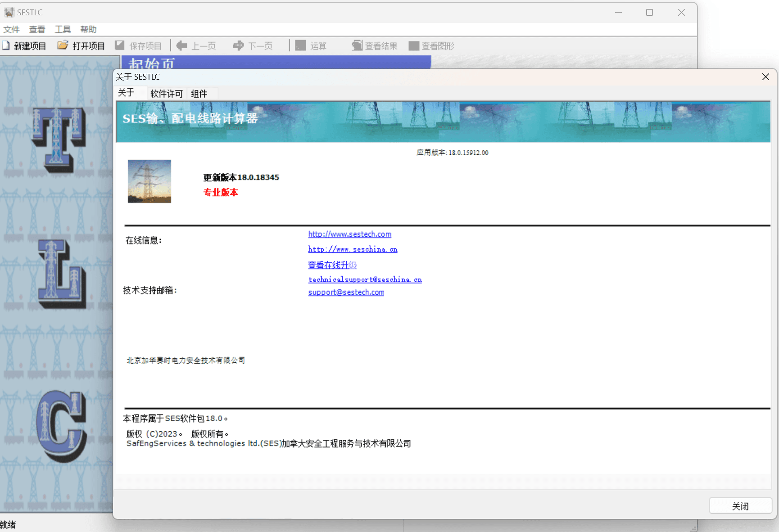This screenshot has height=532, width=779.
Task: Click the 起始页 heading in main window
Action: coord(152,63)
